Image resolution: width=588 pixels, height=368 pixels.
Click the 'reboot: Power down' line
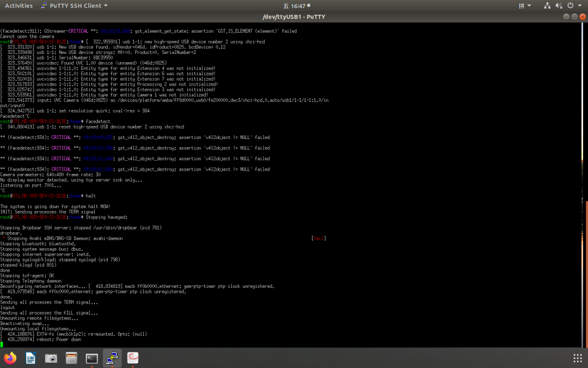tap(40, 340)
